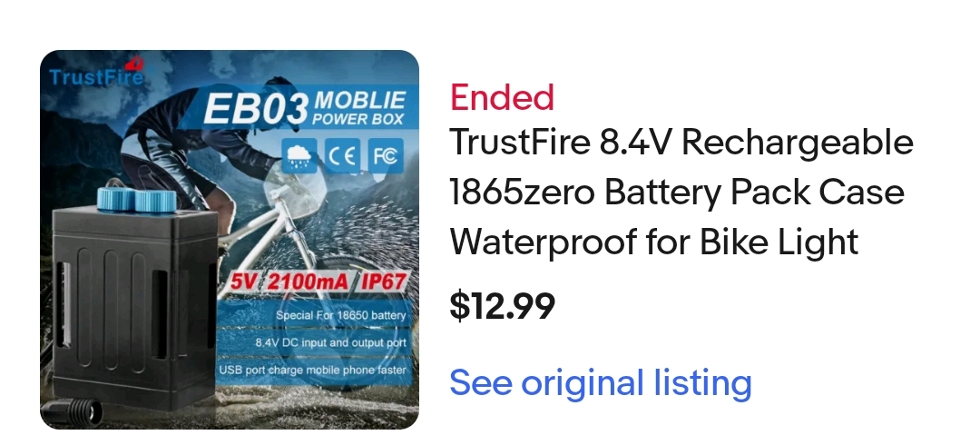
Task: Select the $12.99 price text
Action: 502,306
